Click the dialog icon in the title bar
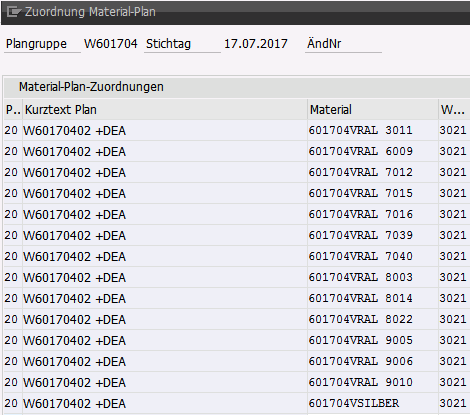 [x=14, y=12]
